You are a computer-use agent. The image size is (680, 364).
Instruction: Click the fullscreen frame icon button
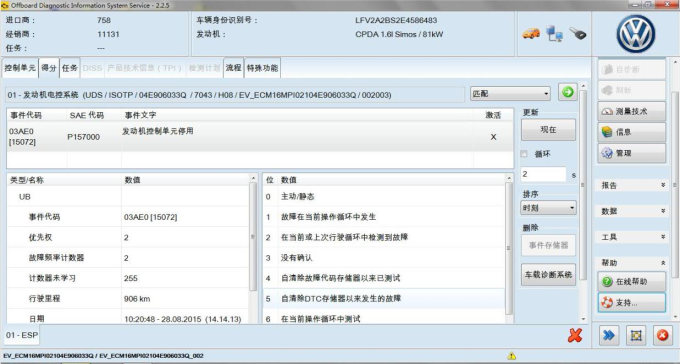pos(636,335)
